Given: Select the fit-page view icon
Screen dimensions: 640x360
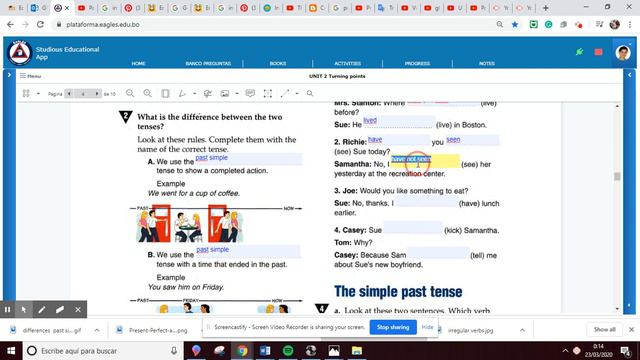Looking at the screenshot, I should pos(165,93).
